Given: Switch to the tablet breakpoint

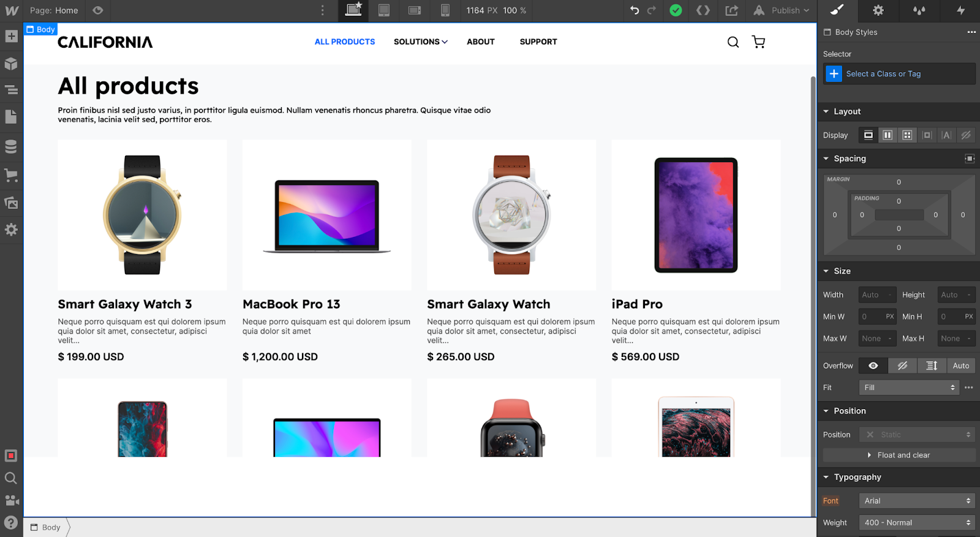Looking at the screenshot, I should 384,10.
